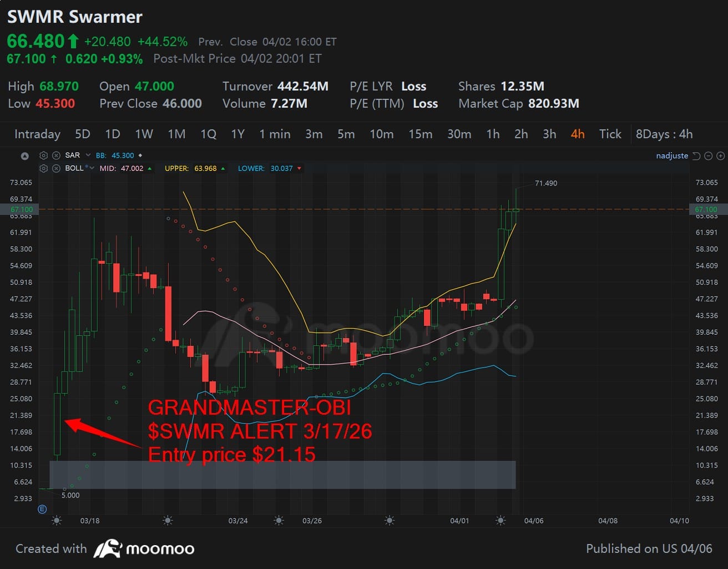Screen dimensions: 728x569
Task: Switch to the 2h interval
Action: pos(521,134)
